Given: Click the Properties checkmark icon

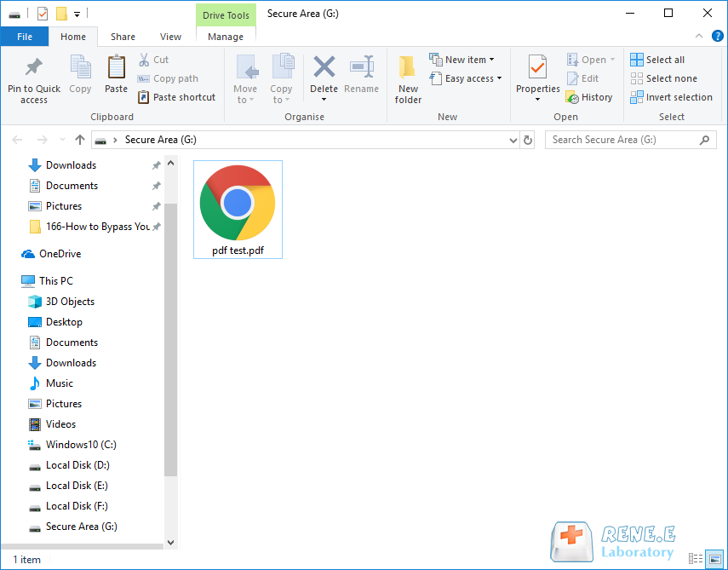Looking at the screenshot, I should tap(537, 67).
